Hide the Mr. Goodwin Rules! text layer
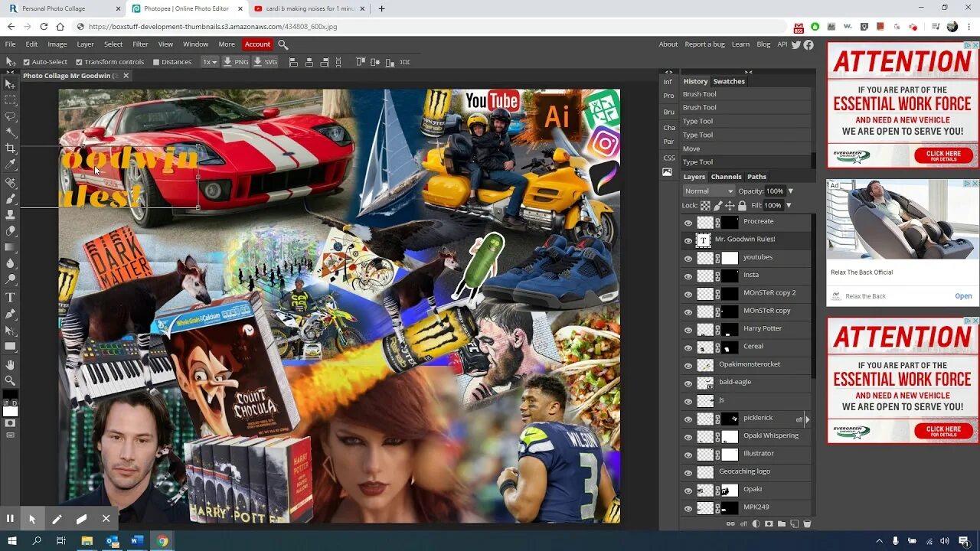The width and height of the screenshot is (980, 551). 688,240
